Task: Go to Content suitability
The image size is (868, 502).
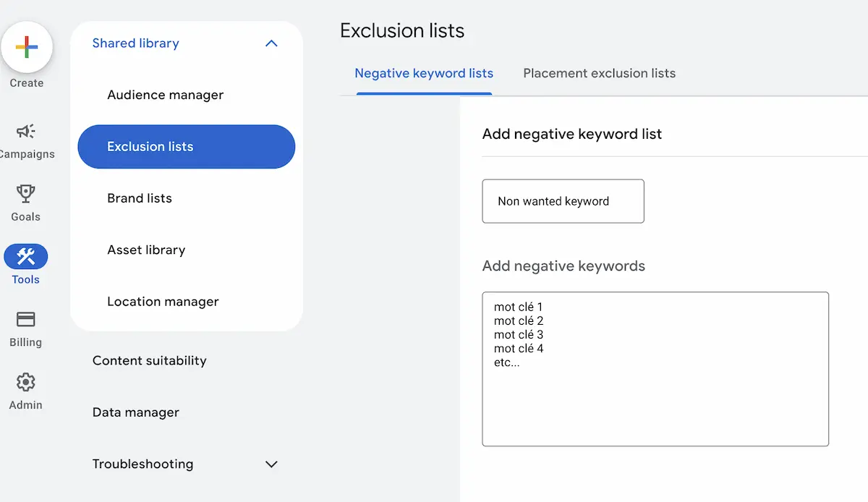Action: click(150, 361)
